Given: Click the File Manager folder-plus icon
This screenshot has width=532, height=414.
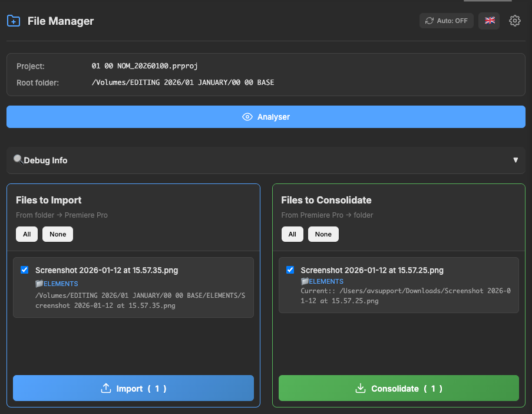Looking at the screenshot, I should 13,21.
